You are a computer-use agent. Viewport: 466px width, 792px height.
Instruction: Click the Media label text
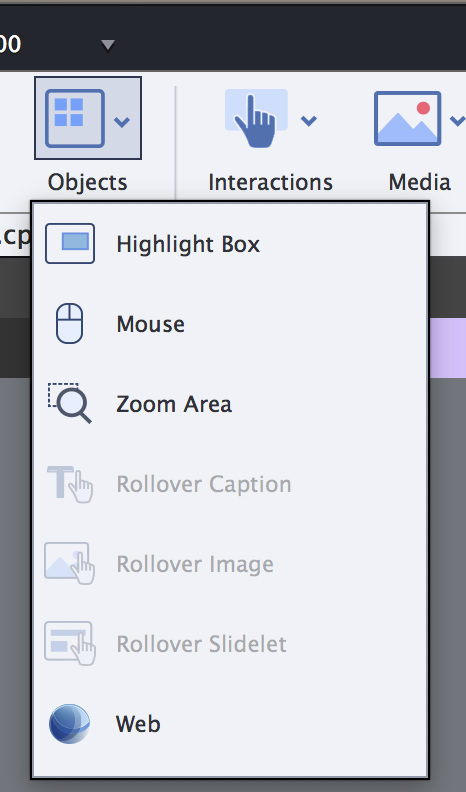419,182
